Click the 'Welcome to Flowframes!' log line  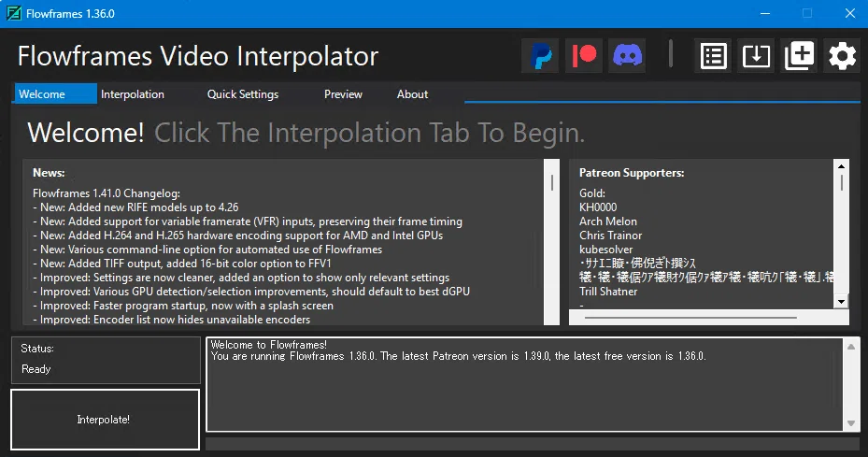(268, 345)
